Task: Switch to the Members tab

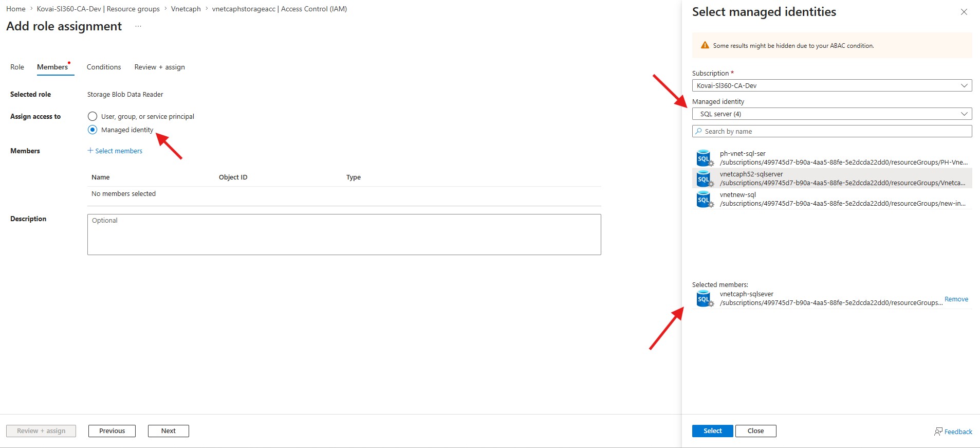Action: [52, 67]
